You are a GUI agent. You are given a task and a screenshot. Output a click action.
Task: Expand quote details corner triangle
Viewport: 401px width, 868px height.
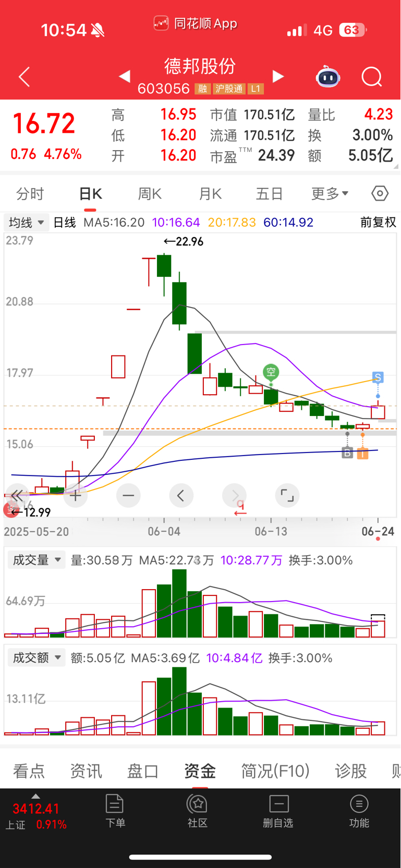coord(396,166)
